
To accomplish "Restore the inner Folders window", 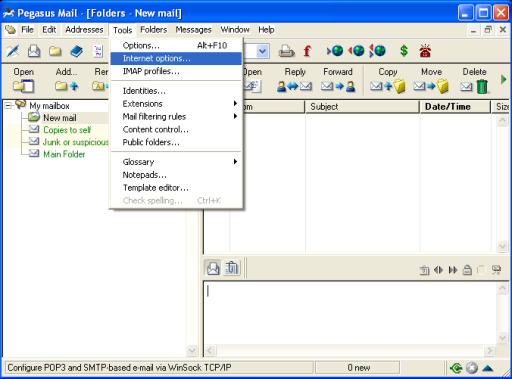I will [x=488, y=30].
